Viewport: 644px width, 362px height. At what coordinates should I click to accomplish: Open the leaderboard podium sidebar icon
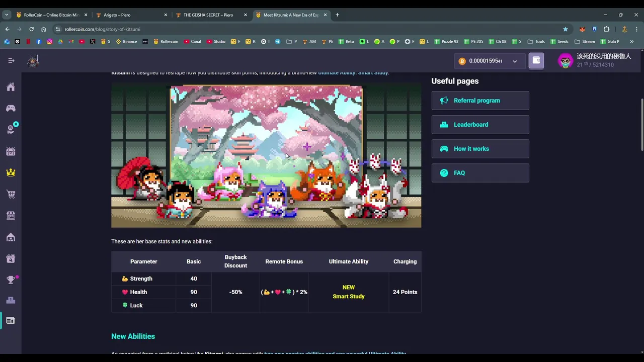coord(11,301)
